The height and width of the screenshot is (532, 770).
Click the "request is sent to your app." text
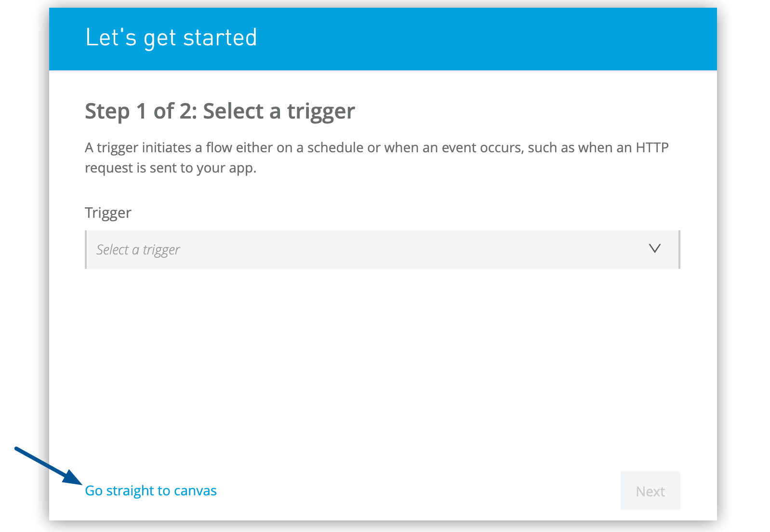(x=171, y=168)
